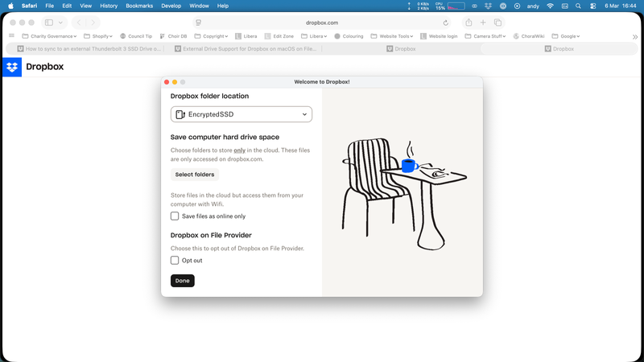Open the Safari Share button
The width and height of the screenshot is (644, 362).
[x=469, y=23]
